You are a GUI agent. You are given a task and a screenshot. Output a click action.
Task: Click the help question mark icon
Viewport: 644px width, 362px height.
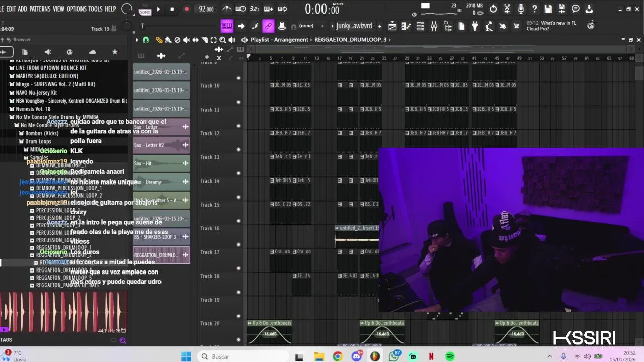[x=534, y=9]
